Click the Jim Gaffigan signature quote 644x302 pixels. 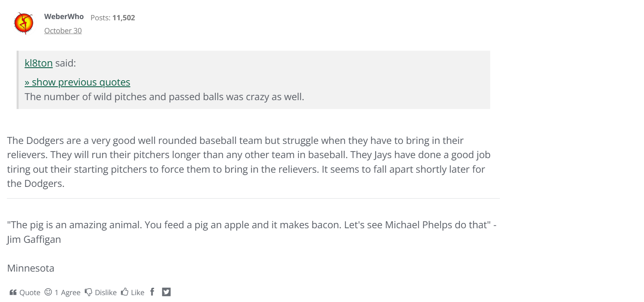[x=252, y=232]
